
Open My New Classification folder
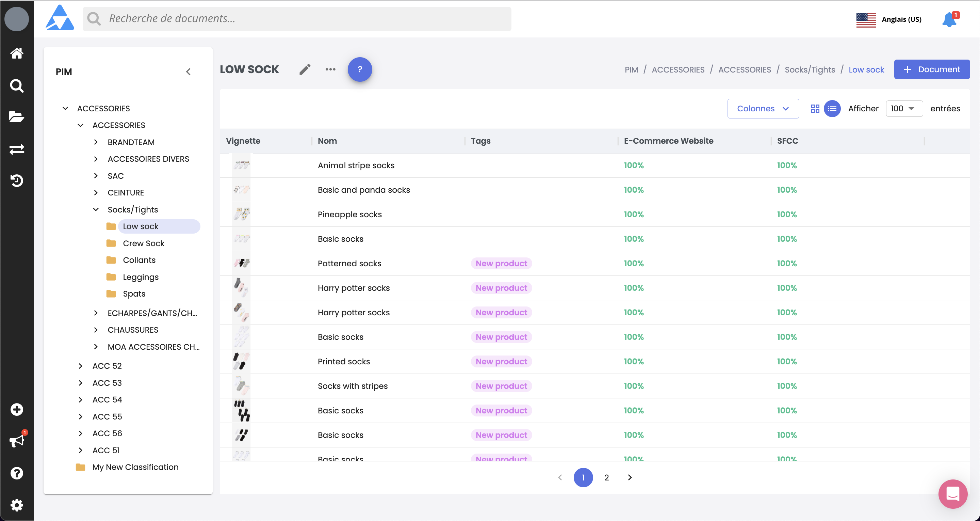(135, 467)
